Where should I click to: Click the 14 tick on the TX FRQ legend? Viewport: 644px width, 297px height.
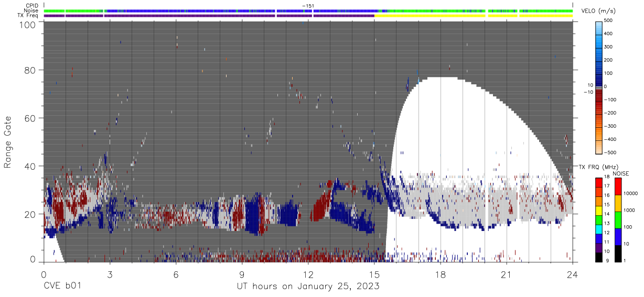point(607,215)
